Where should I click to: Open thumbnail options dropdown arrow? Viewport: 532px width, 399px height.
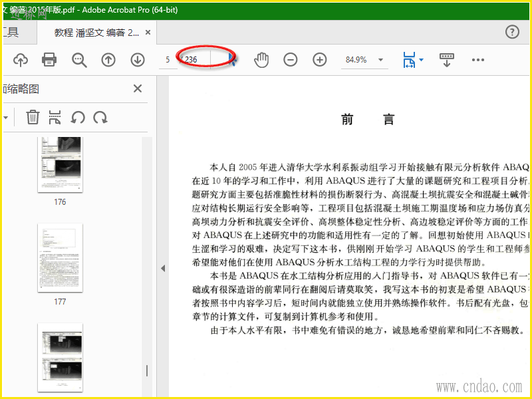tap(6, 118)
